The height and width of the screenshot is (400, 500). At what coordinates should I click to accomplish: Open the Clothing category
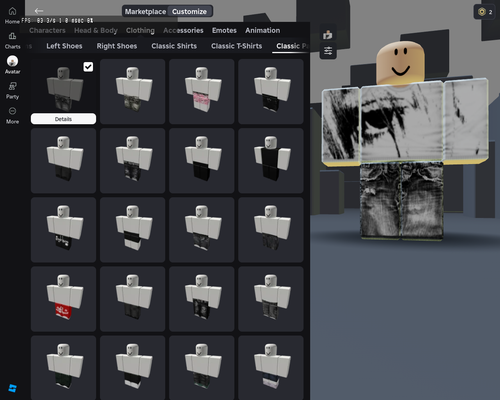pyautogui.click(x=140, y=30)
